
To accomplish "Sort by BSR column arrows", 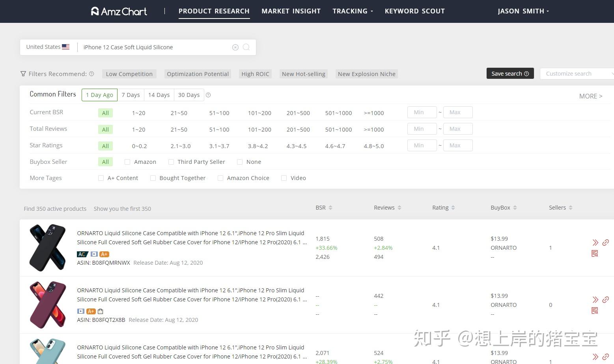I will tap(330, 208).
